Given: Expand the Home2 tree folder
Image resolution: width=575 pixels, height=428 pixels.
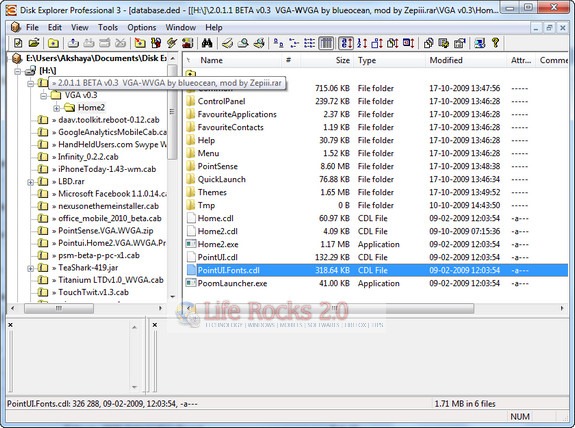Looking at the screenshot, I should click(x=56, y=108).
